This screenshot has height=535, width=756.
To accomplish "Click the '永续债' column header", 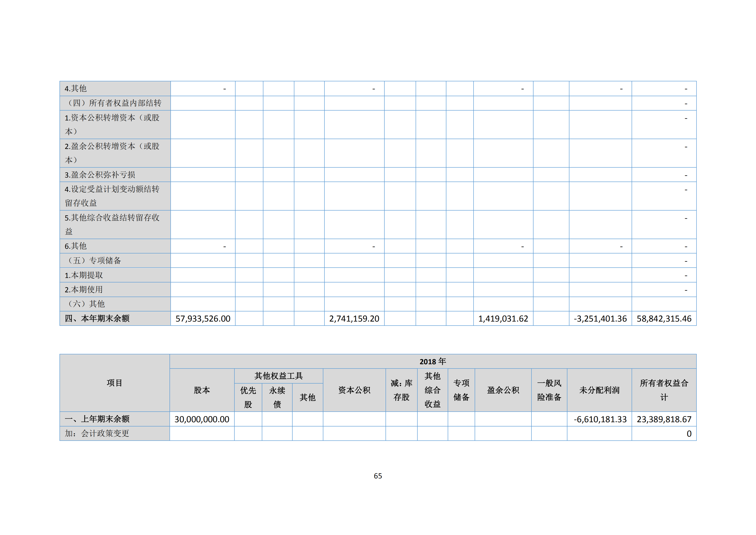I will [x=277, y=397].
